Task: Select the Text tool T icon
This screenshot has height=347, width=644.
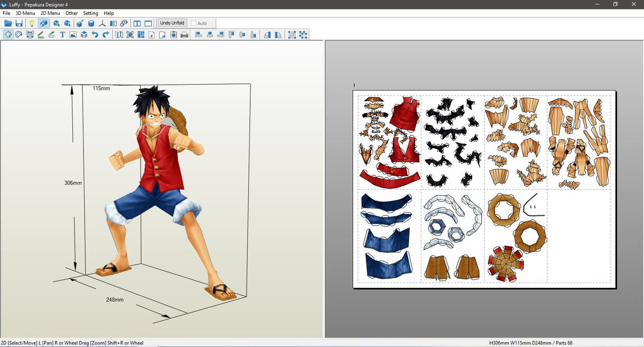Action: [x=62, y=35]
